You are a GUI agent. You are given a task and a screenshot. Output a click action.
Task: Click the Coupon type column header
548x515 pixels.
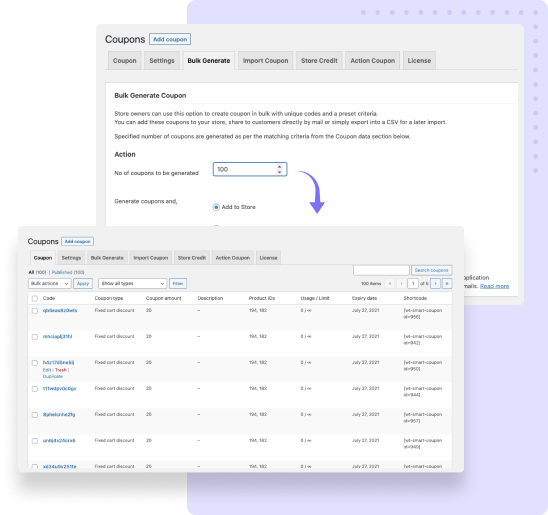tap(109, 298)
